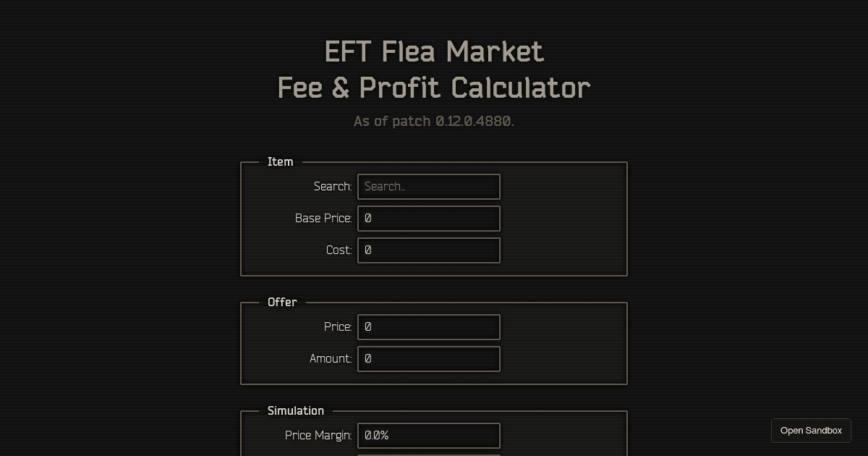Select the Price Margin field showing 0.0%
The image size is (868, 456).
pos(429,435)
